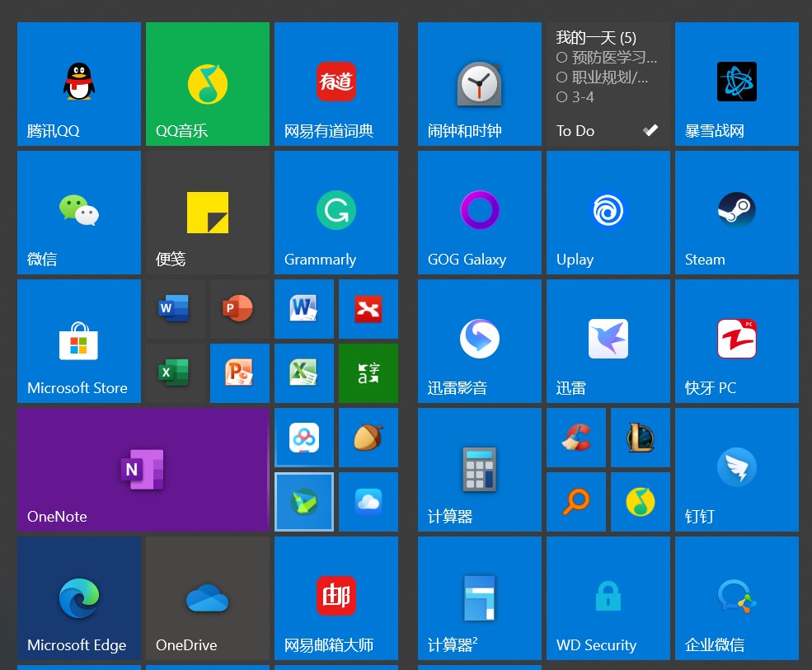The width and height of the screenshot is (812, 670).
Task: Open the older-style Word 'W' document tile
Action: (x=304, y=309)
